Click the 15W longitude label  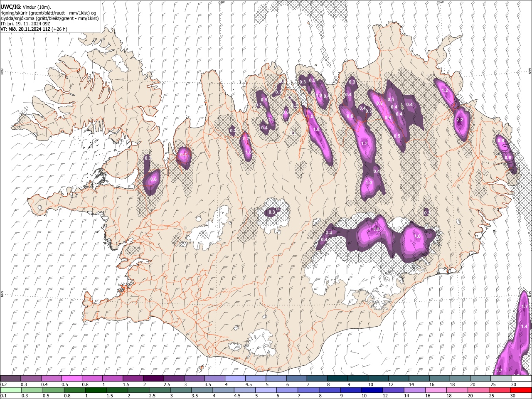[440, 2]
